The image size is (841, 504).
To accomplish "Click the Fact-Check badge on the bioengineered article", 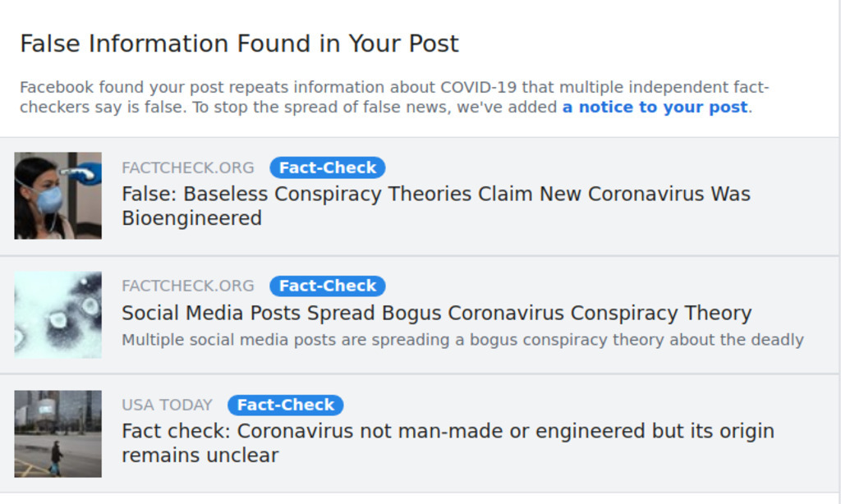I will 327,168.
